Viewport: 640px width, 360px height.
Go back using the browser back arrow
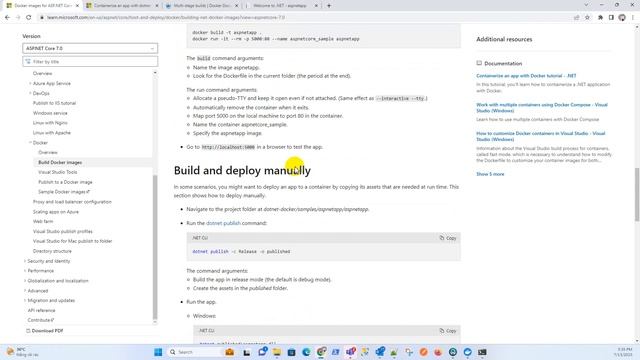coord(7,18)
